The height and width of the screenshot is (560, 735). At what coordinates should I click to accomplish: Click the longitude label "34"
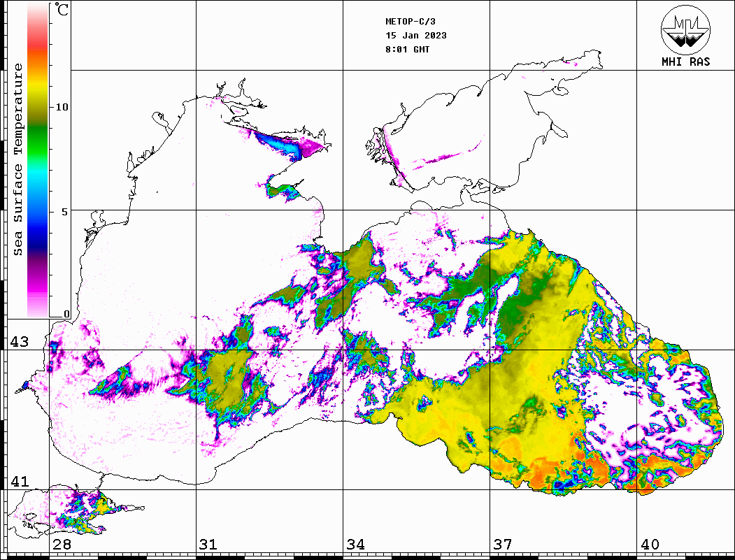point(355,545)
